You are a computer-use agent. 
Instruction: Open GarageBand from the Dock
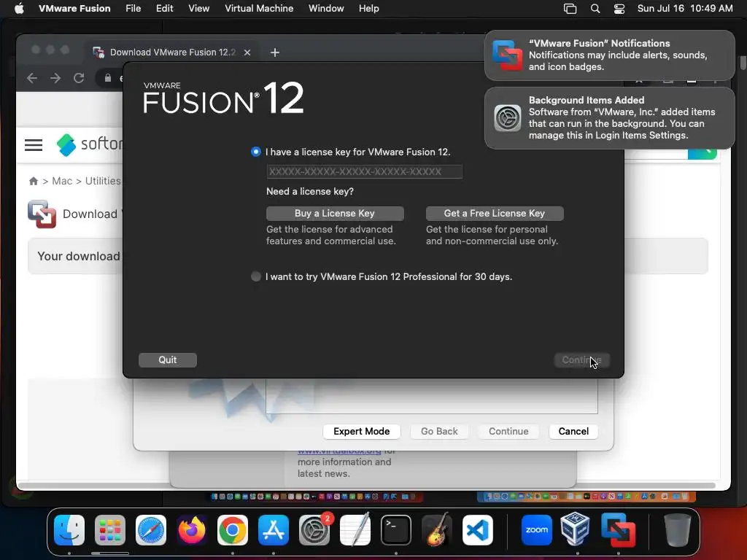[x=437, y=530]
